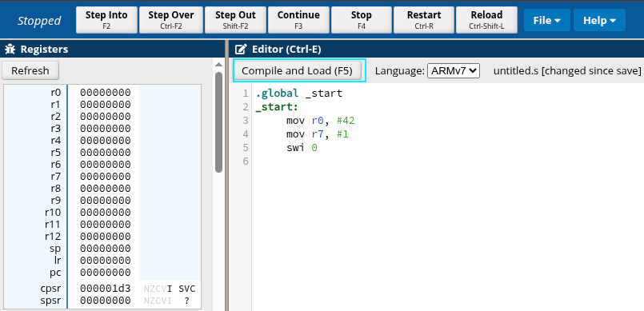Click the Registers bug icon
Viewport: 644px width, 311px height.
coord(10,50)
